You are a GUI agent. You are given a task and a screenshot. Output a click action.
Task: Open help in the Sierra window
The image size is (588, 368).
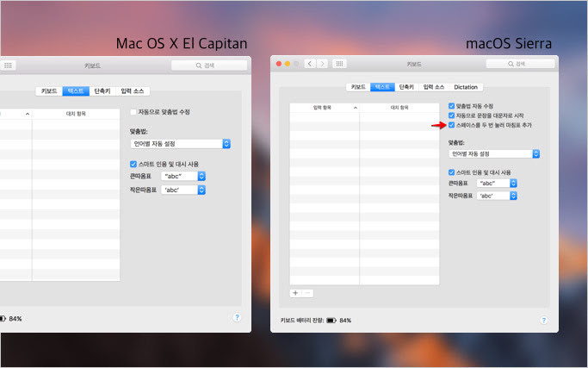coord(544,321)
